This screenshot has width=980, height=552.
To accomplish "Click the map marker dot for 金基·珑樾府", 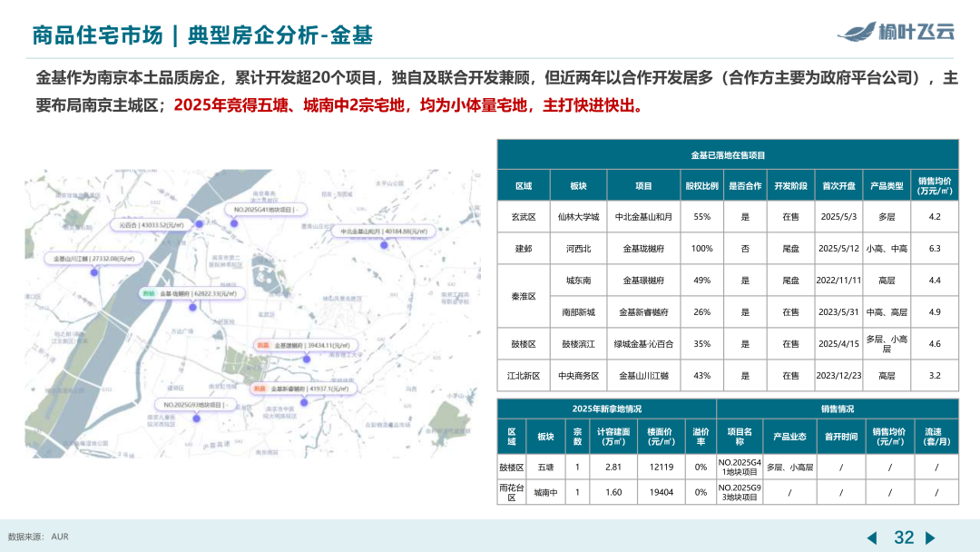I will (192, 308).
